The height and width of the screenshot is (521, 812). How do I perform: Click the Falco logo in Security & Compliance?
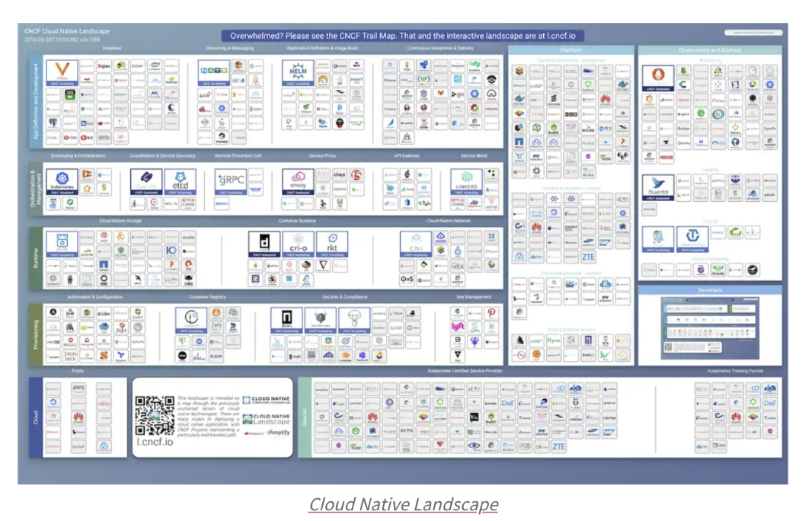tap(277, 342)
